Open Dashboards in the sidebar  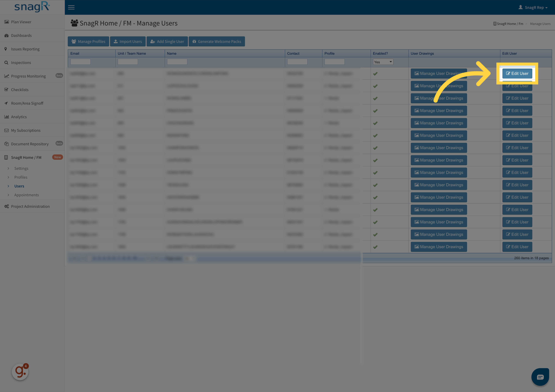[21, 36]
